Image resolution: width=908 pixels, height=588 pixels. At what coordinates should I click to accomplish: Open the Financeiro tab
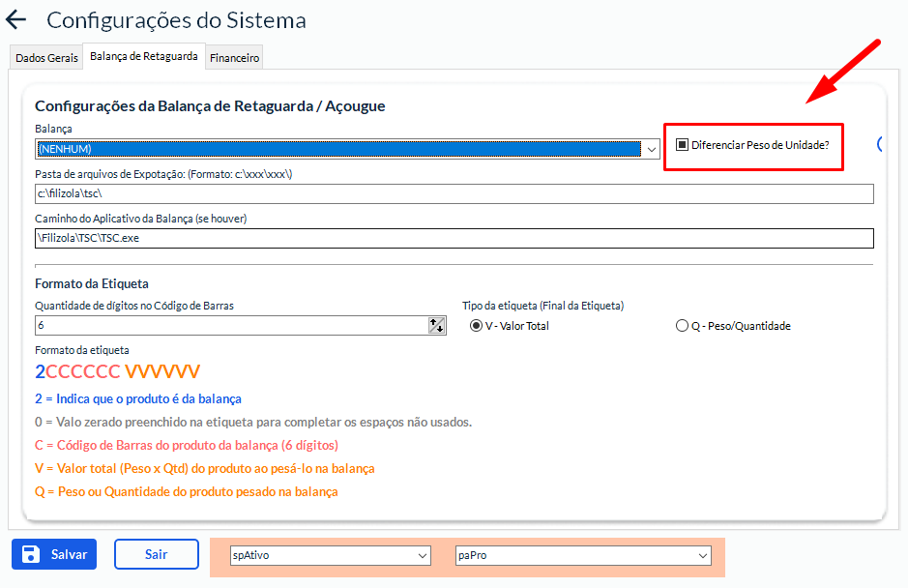(x=234, y=58)
